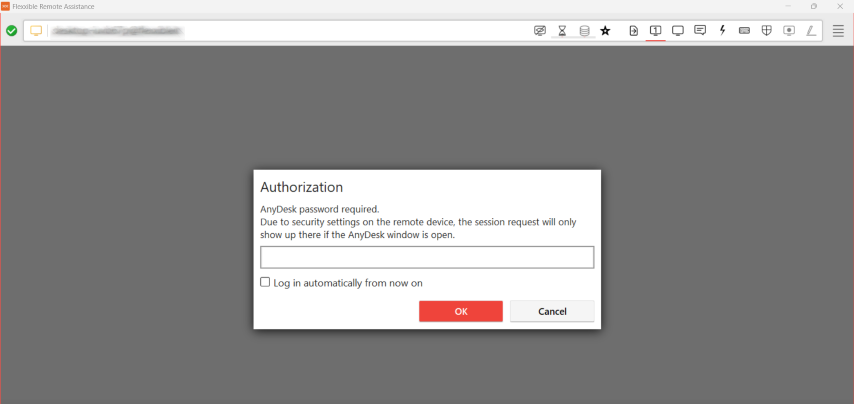Enable Log in automatically from now on
Image resolution: width=854 pixels, height=404 pixels.
tap(265, 282)
